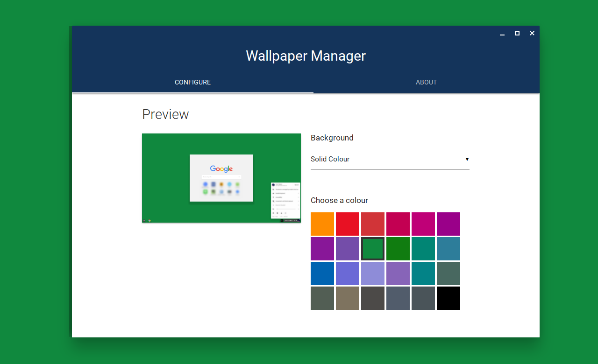Select the magenta pink colour swatch

click(423, 224)
